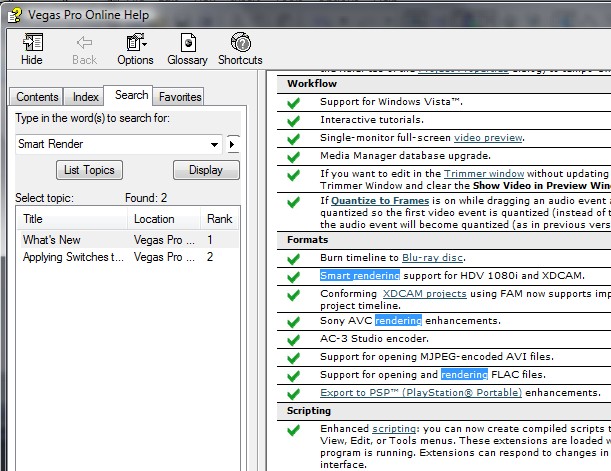
Task: Click the help icon in the title bar
Action: 15,16
